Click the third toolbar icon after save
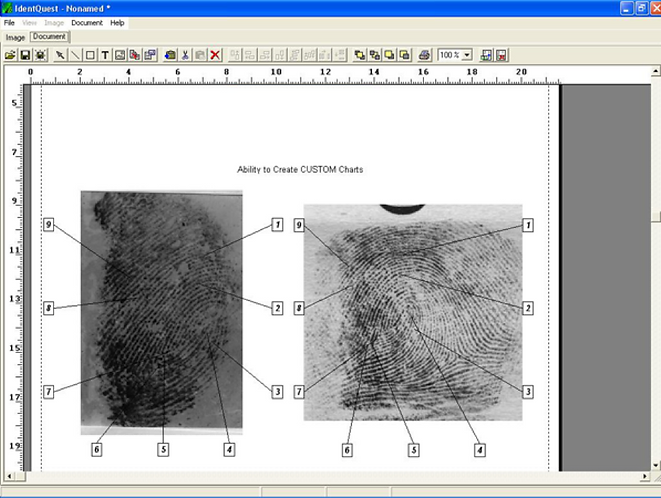The width and height of the screenshot is (661, 498). 40,55
